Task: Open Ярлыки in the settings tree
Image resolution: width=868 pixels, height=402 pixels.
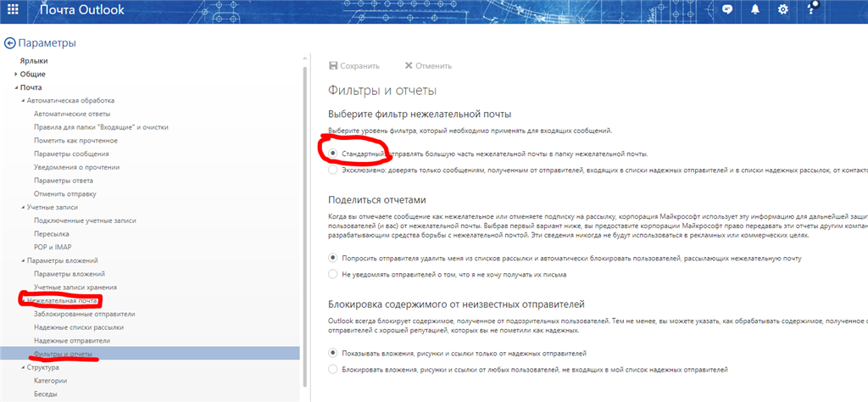Action: 34,61
